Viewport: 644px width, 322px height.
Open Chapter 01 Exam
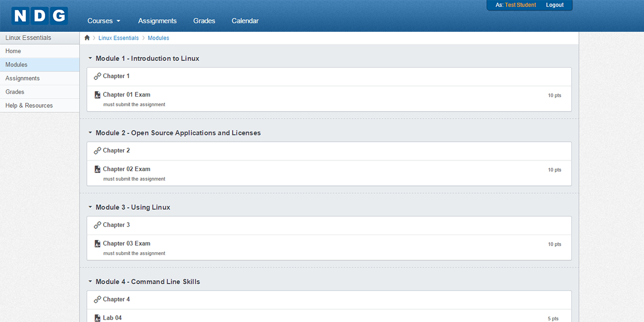[127, 95]
